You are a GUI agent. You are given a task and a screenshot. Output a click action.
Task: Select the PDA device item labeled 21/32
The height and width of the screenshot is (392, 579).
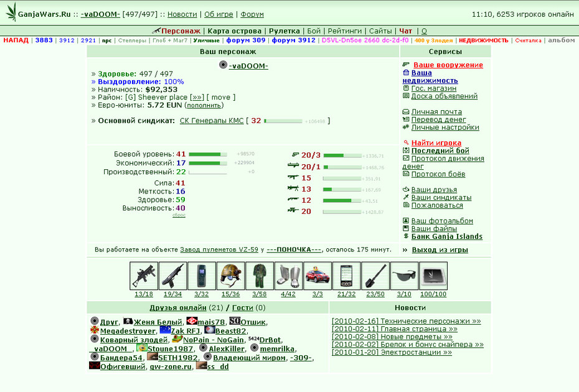coord(346,276)
